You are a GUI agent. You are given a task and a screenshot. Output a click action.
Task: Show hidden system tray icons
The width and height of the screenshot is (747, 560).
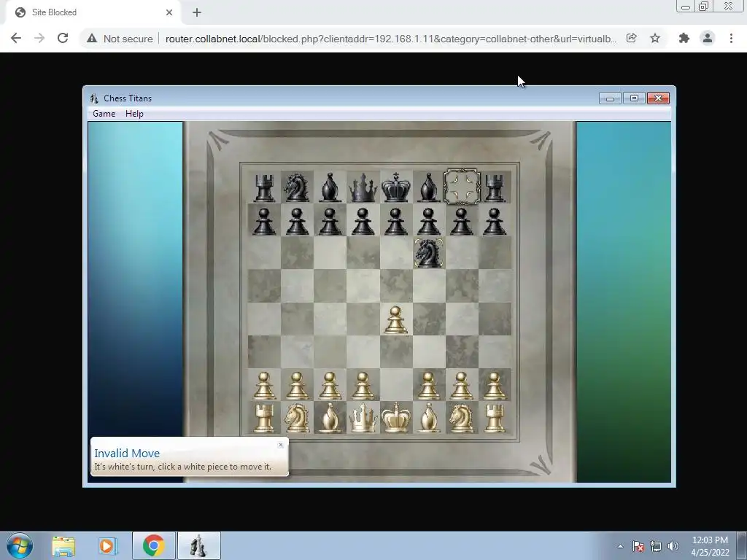click(620, 546)
